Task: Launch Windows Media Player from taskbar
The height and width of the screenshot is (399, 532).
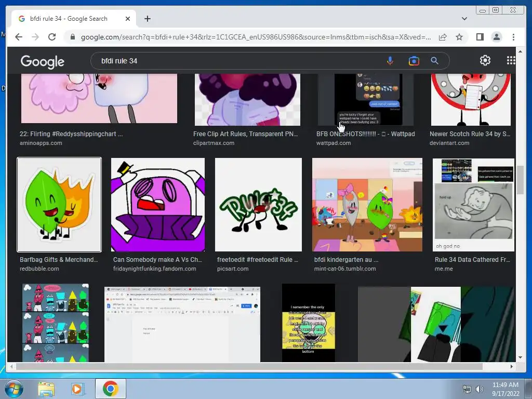Action: [77, 389]
